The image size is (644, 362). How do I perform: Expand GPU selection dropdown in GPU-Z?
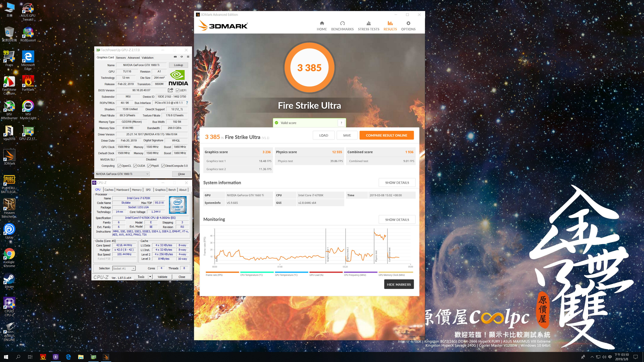(x=147, y=174)
